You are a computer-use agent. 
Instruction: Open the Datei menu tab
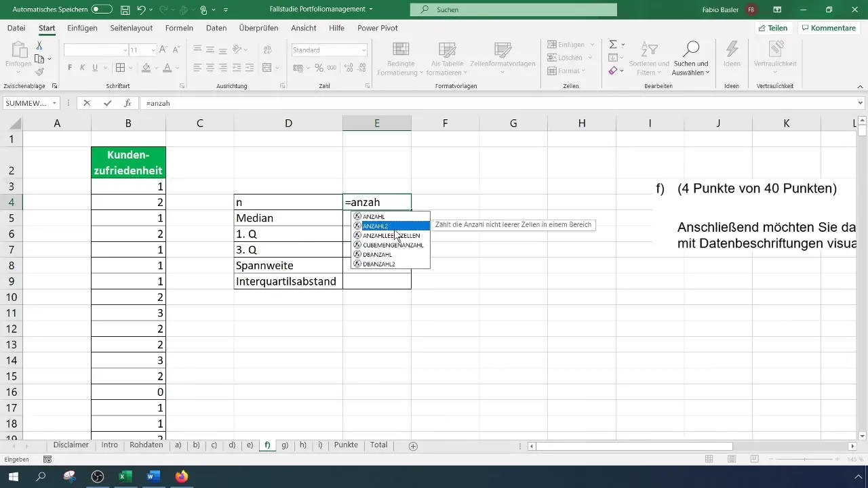[x=16, y=28]
